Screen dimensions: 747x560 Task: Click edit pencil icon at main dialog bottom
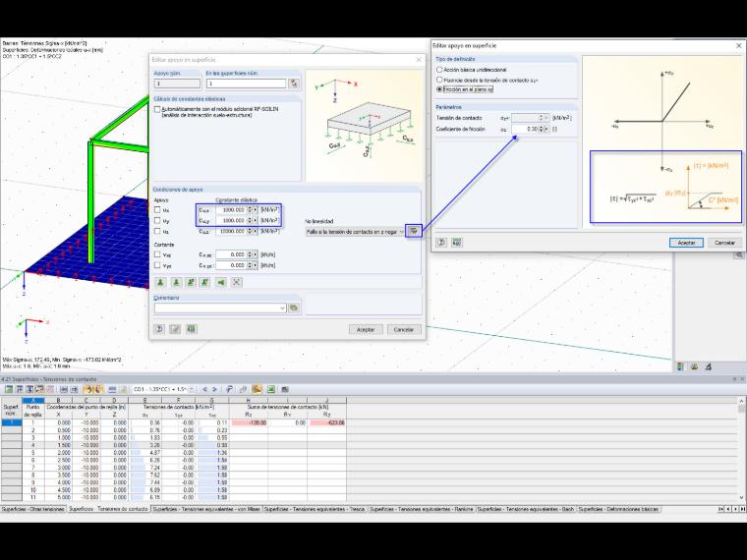pyautogui.click(x=175, y=329)
